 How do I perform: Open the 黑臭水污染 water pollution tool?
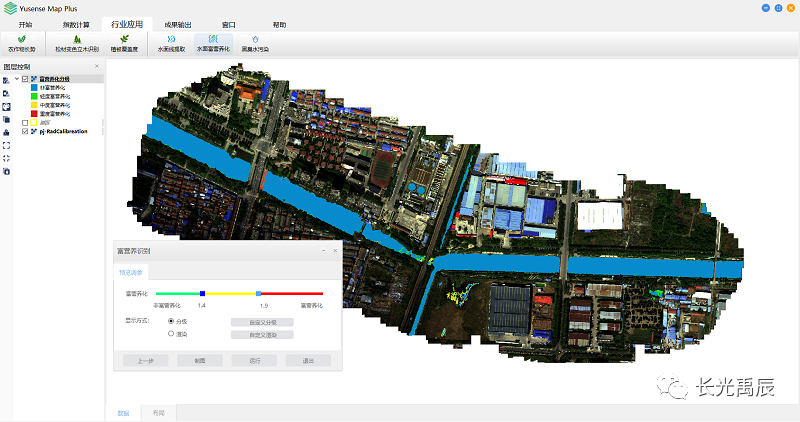pyautogui.click(x=255, y=43)
